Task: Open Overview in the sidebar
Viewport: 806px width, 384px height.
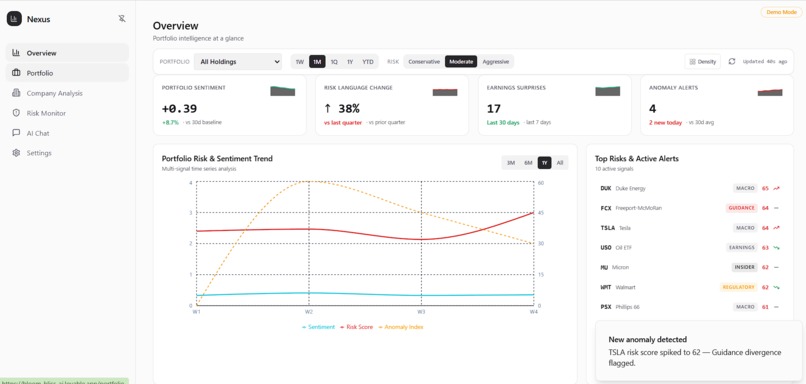Action: coord(67,53)
